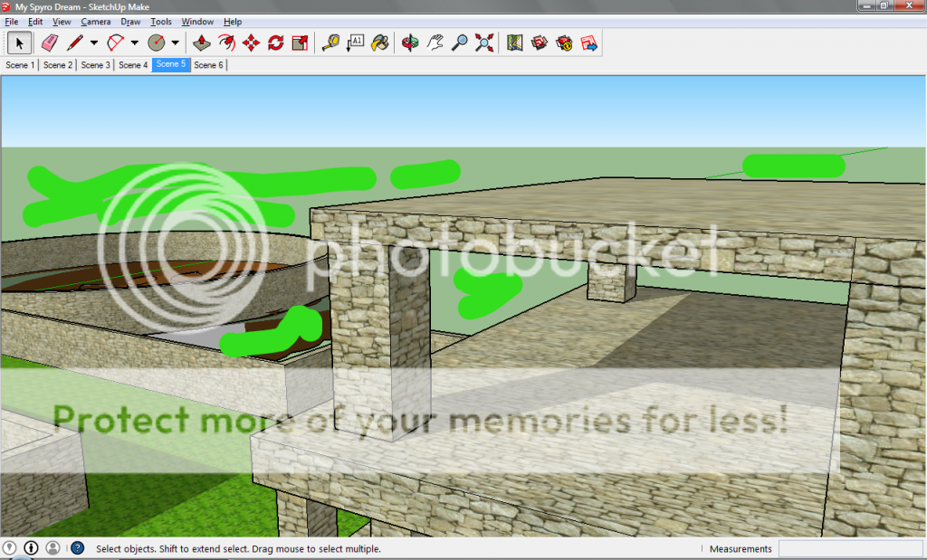The height and width of the screenshot is (560, 927).
Task: Expand the Circle shape dropdown arrow
Action: click(175, 43)
